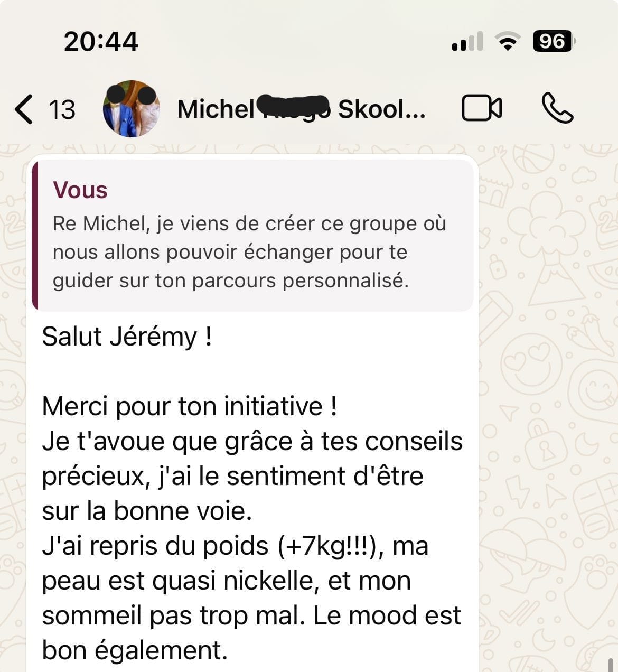Screen dimensions: 618x672
Task: Tap the 'Le mood est bon également' text
Action: (251, 633)
